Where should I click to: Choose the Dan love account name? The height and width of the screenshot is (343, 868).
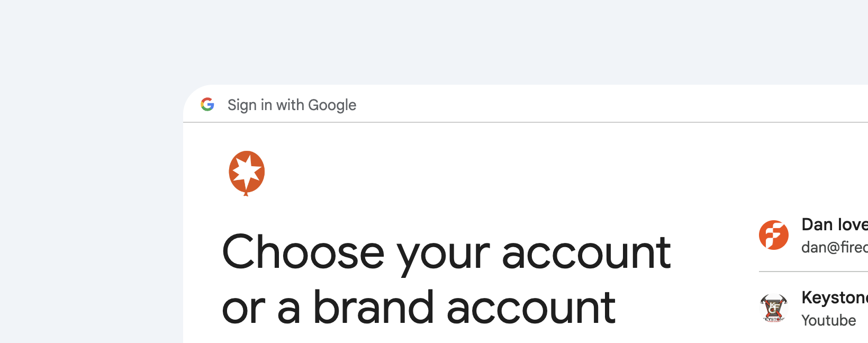point(835,224)
